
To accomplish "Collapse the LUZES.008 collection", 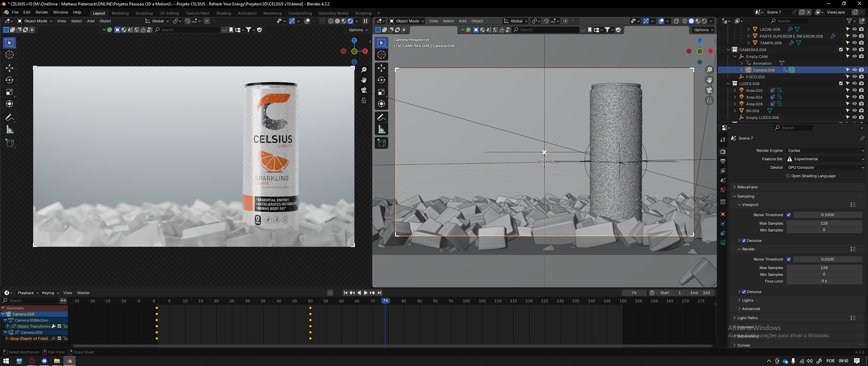I will tap(728, 84).
